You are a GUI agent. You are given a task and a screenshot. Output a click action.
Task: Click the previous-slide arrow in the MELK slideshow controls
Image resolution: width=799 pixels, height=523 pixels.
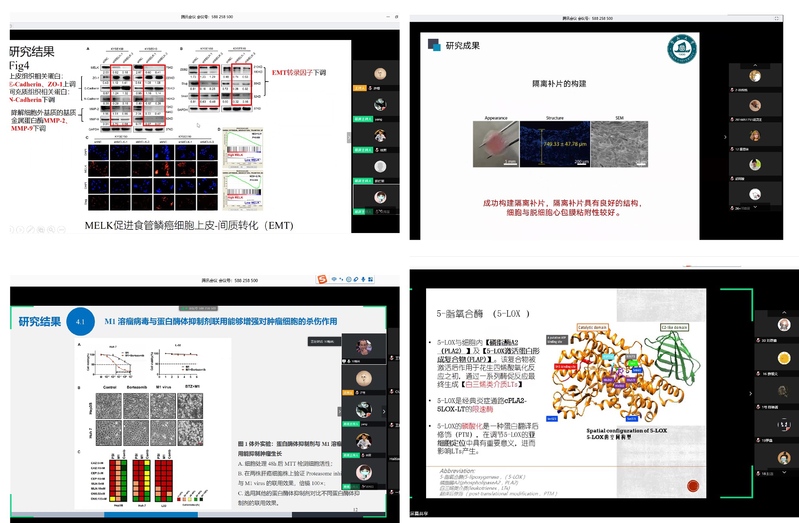tap(11, 230)
